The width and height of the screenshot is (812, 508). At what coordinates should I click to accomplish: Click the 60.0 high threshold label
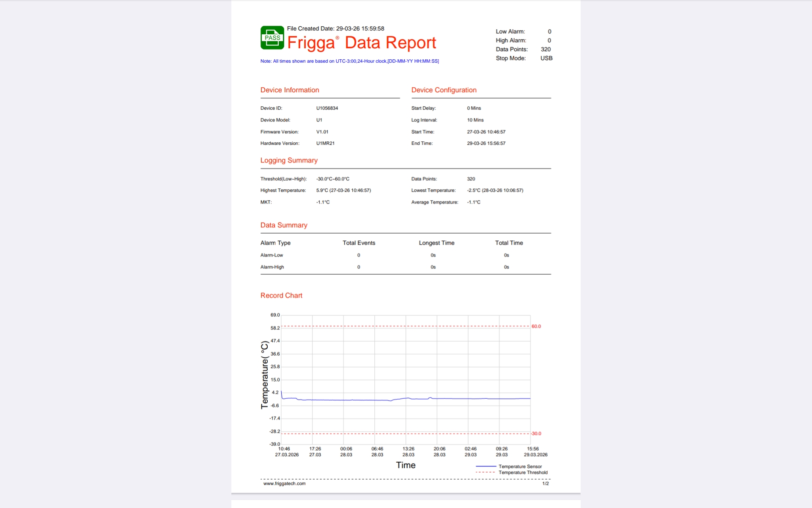536,326
